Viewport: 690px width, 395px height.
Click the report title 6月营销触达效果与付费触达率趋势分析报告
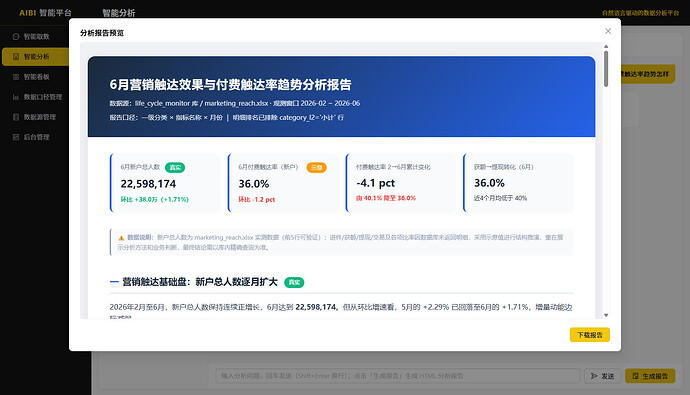[230, 84]
